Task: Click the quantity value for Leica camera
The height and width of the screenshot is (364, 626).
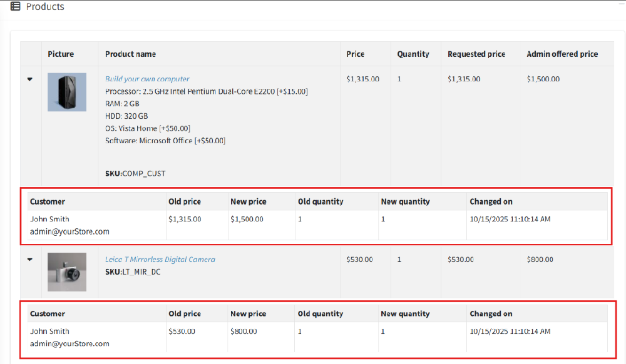Action: click(399, 260)
